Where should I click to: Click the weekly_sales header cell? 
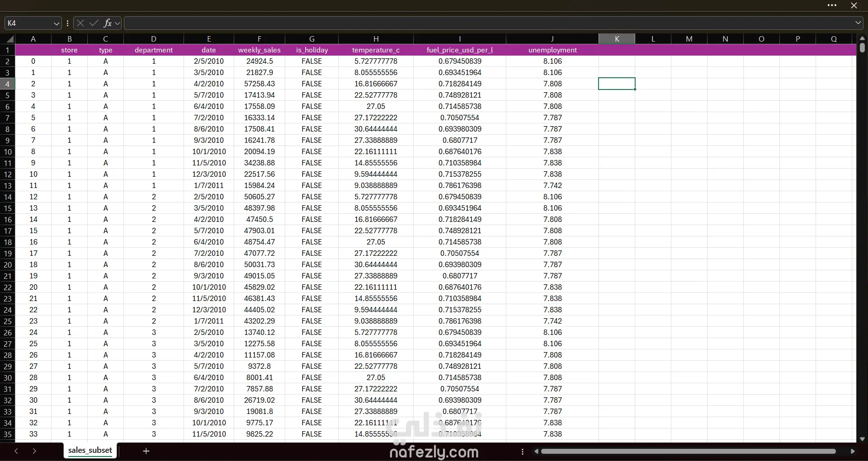click(259, 50)
